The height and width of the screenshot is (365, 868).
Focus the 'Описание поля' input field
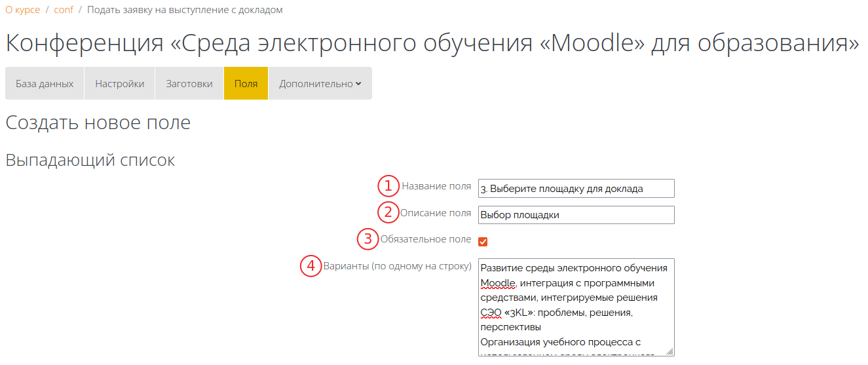tap(576, 215)
